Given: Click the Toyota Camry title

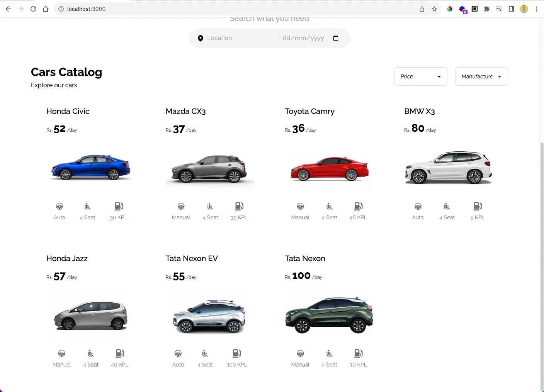Looking at the screenshot, I should point(309,111).
